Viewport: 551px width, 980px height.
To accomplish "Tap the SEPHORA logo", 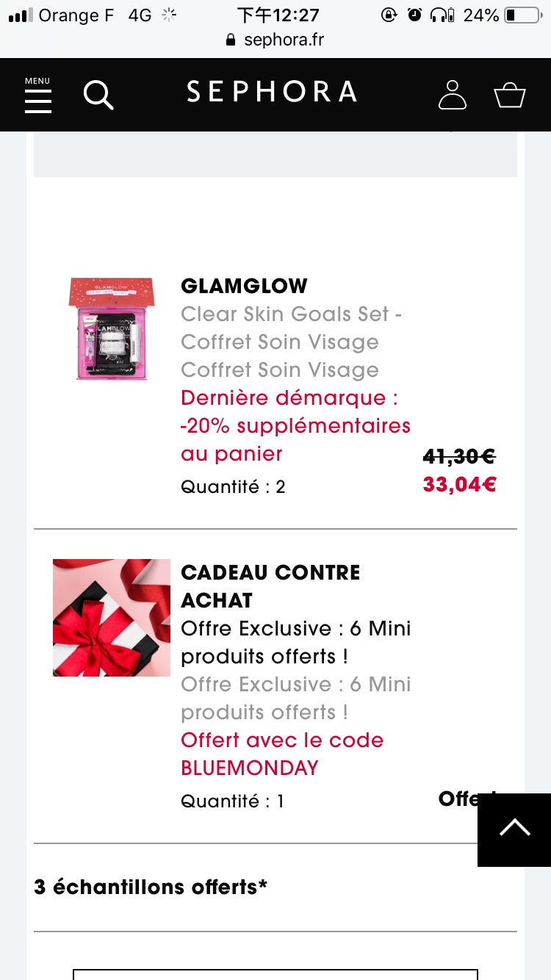I will tap(272, 92).
